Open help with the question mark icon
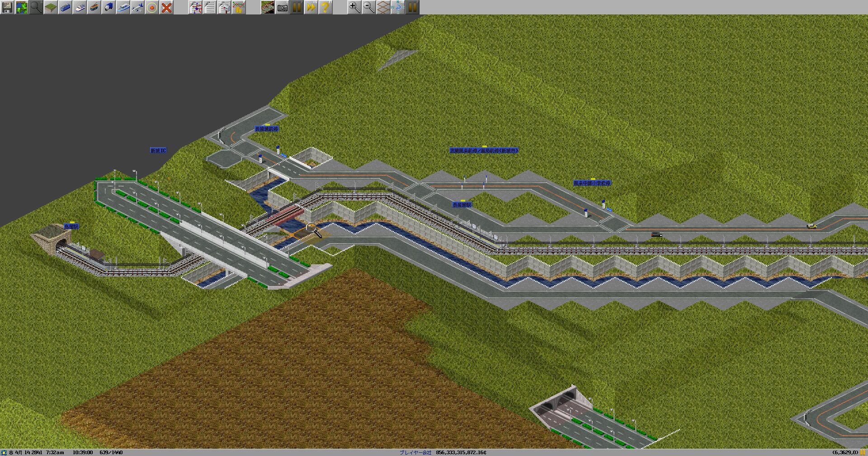Viewport: 868px width, 456px height. click(325, 7)
